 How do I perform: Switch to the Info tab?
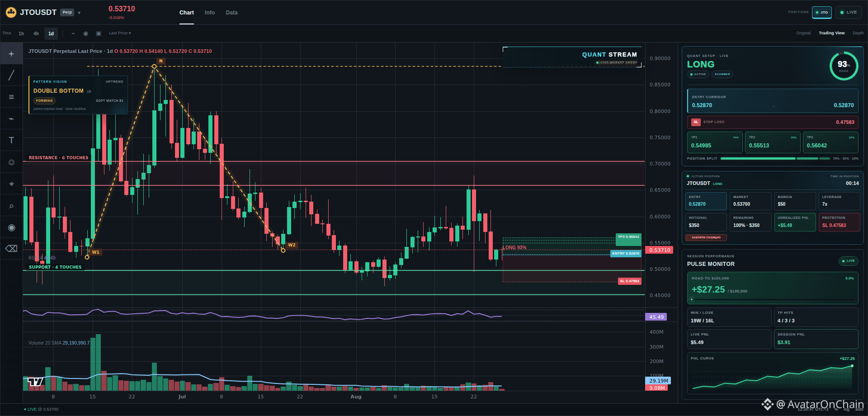click(x=209, y=13)
